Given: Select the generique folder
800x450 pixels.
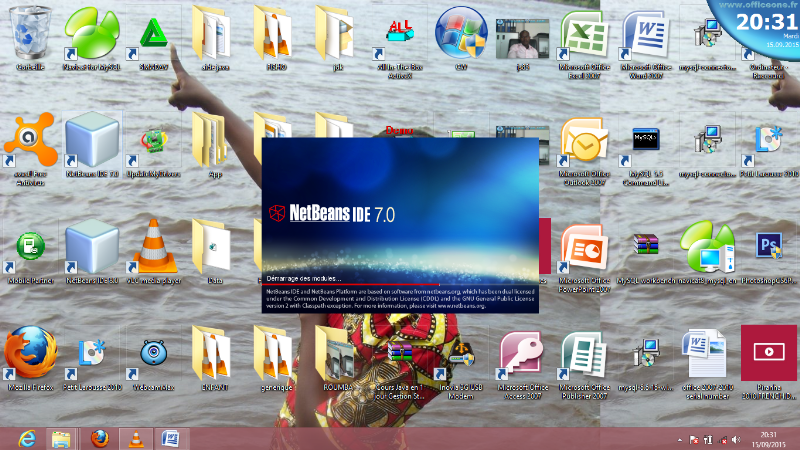Looking at the screenshot, I should [276, 358].
